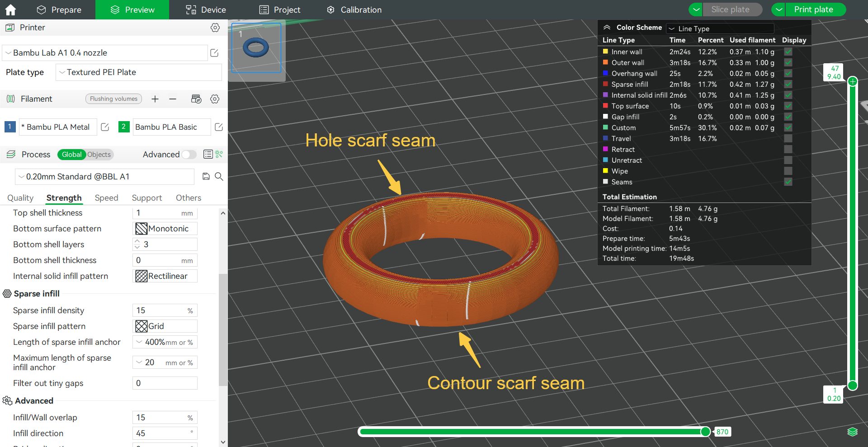This screenshot has height=447, width=868.
Task: Toggle the Advanced settings switch
Action: [x=189, y=155]
